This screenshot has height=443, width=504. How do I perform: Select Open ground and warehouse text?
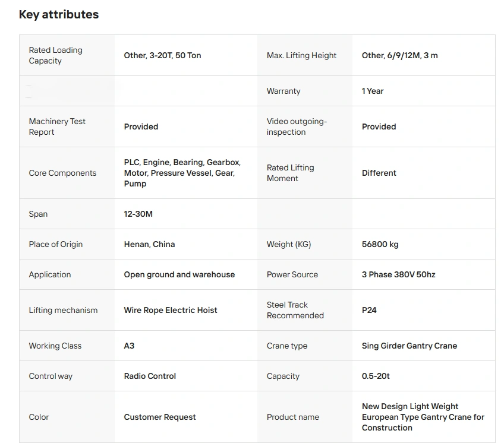179,274
